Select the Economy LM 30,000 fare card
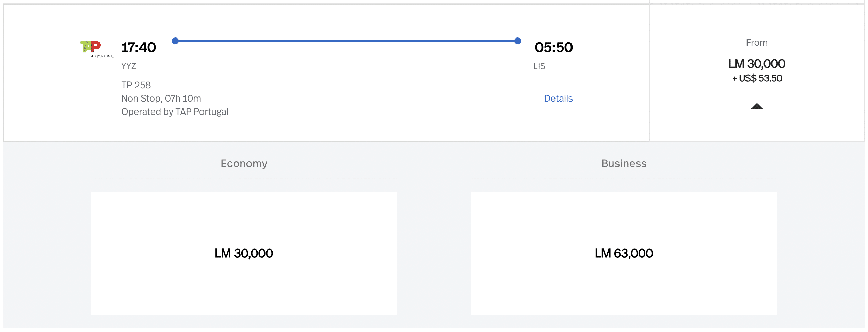This screenshot has height=332, width=868. (x=244, y=253)
